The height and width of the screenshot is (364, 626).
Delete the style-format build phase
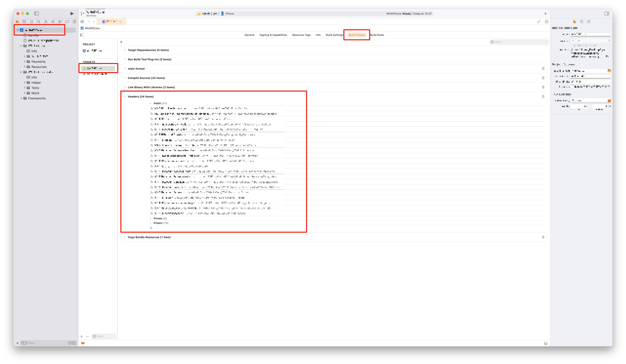[543, 69]
